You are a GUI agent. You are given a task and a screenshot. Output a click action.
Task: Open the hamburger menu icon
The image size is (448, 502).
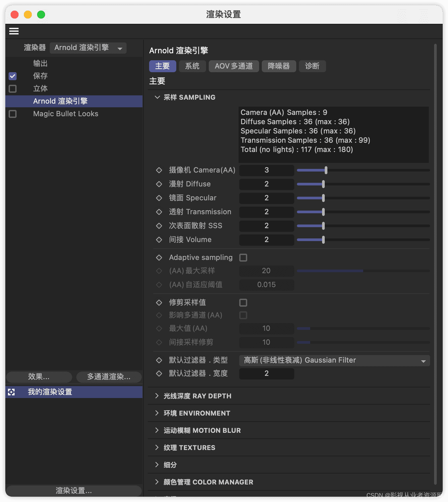click(x=14, y=31)
